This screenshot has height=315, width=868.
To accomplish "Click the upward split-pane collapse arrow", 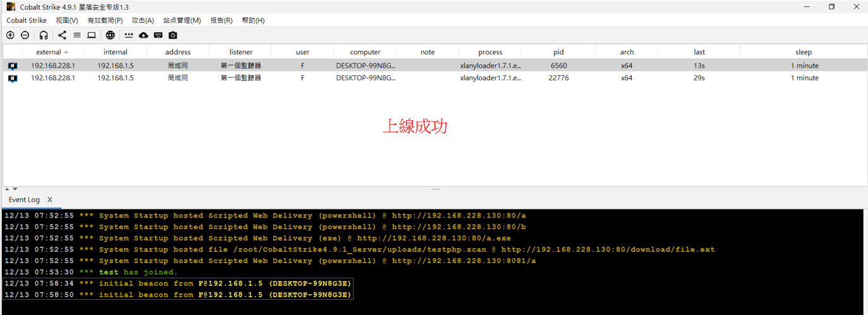I will pos(8,189).
